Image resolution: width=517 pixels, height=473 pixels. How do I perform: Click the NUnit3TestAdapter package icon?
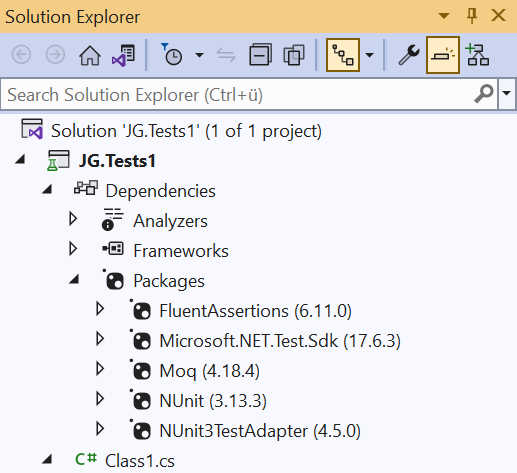(x=141, y=430)
